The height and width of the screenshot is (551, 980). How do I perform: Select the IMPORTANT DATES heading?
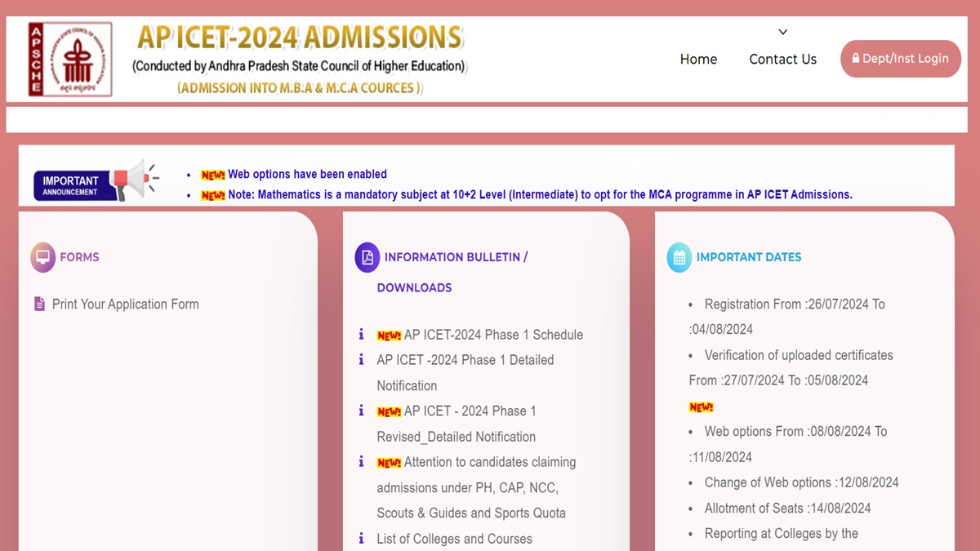tap(749, 257)
